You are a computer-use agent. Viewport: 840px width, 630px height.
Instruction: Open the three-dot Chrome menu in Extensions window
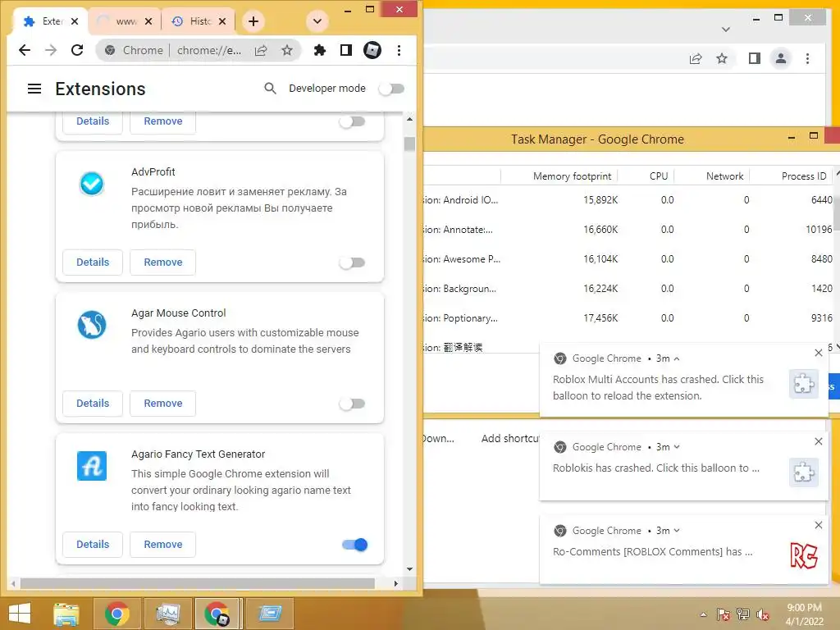tap(399, 50)
